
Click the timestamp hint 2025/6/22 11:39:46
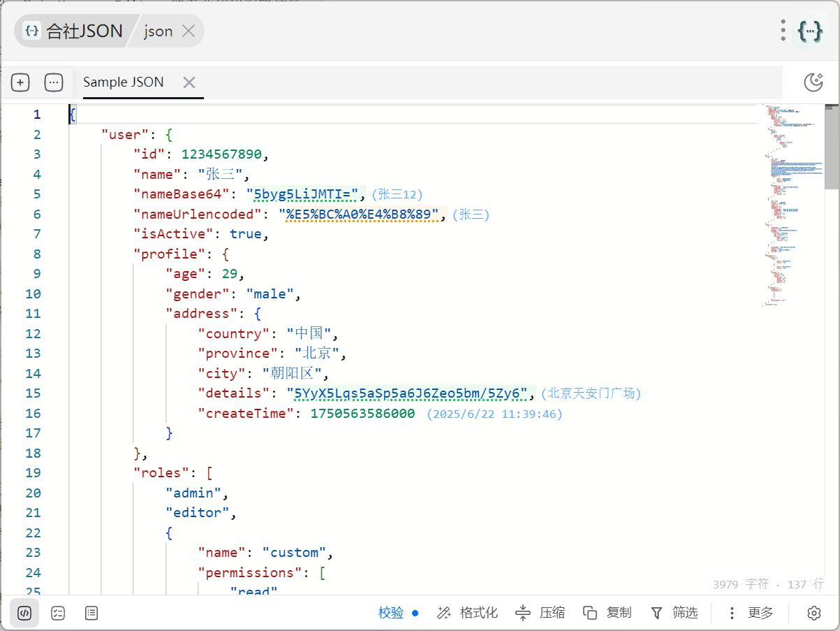pos(494,414)
